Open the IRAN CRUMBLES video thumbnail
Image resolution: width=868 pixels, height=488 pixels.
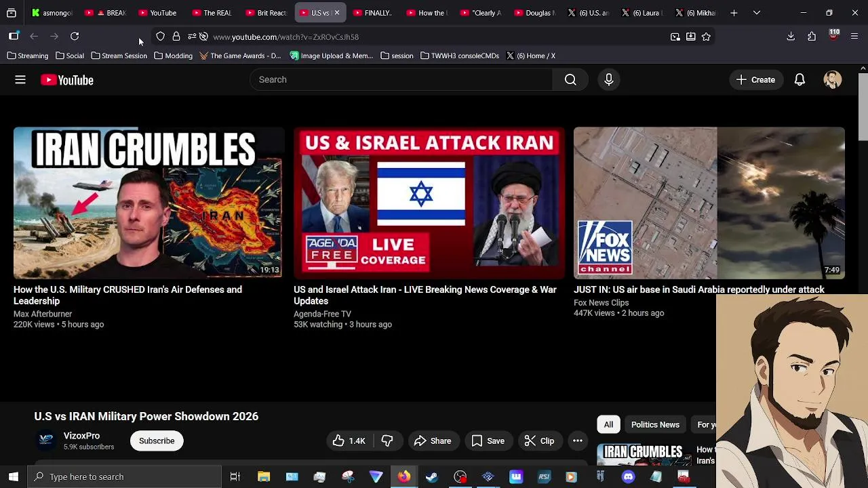click(149, 203)
